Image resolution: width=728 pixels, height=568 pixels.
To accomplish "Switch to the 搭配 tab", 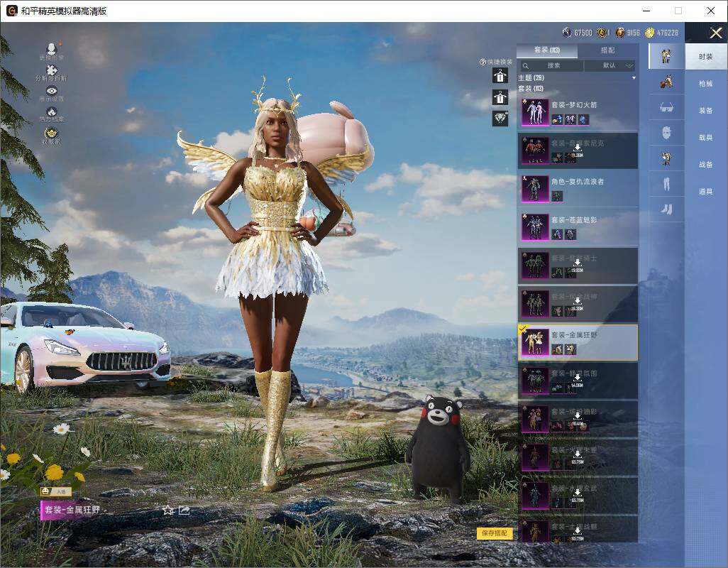I will [x=608, y=50].
